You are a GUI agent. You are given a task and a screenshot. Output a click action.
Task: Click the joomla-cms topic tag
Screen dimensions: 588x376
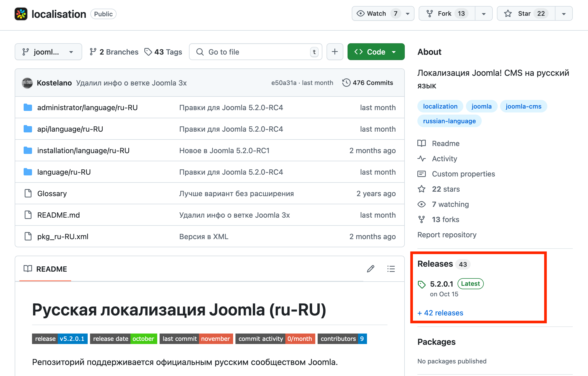click(523, 106)
